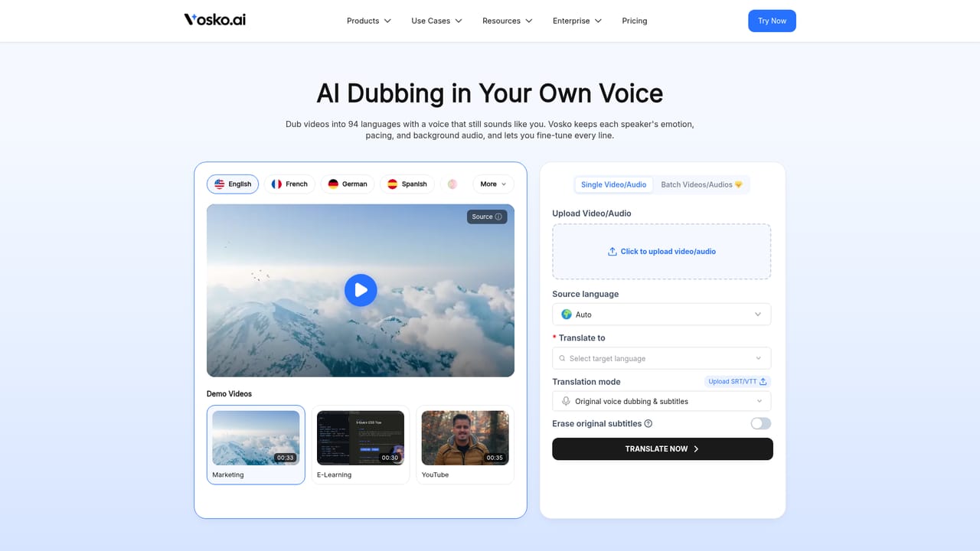Viewport: 980px width, 551px height.
Task: Click the microphone icon in Translation mode
Action: (x=567, y=401)
